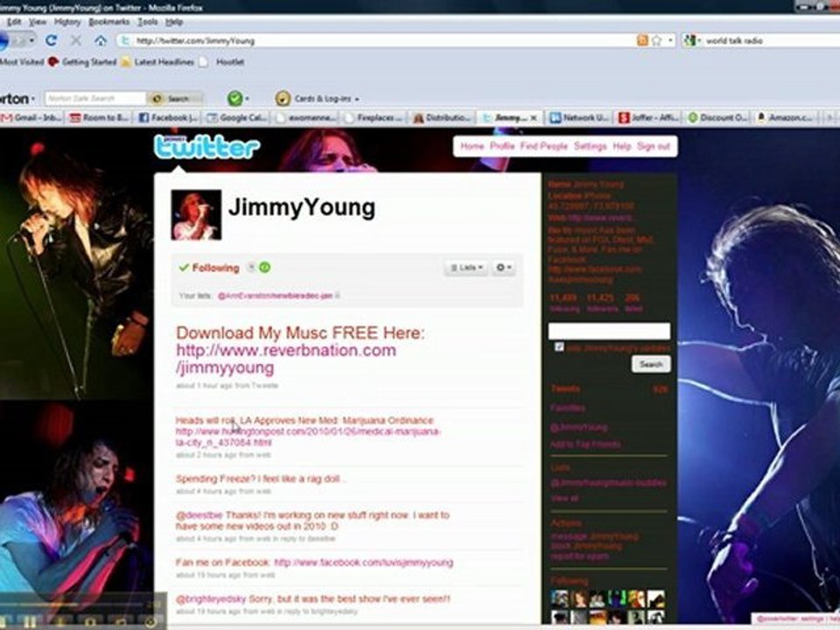Click the RSS feed icon in address bar

641,40
